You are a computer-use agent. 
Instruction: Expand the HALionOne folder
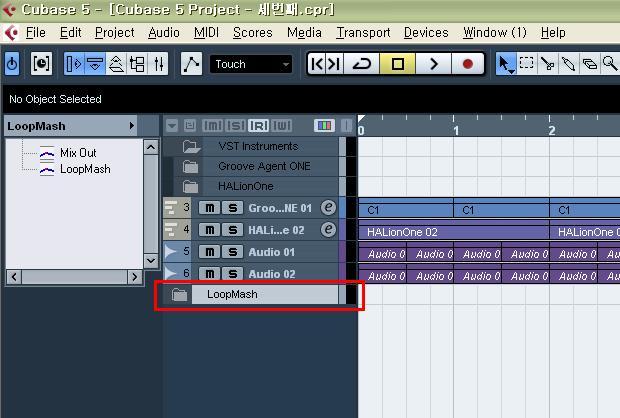(190, 186)
